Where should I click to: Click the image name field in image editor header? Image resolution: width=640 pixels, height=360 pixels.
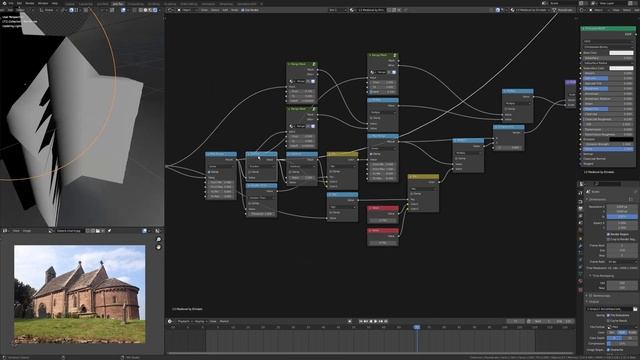point(69,231)
